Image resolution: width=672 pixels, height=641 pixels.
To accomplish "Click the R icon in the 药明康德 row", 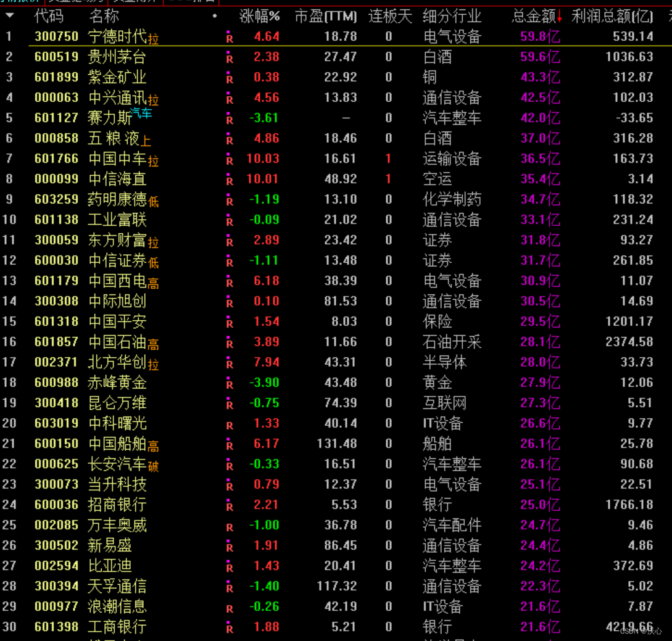I will tap(230, 200).
